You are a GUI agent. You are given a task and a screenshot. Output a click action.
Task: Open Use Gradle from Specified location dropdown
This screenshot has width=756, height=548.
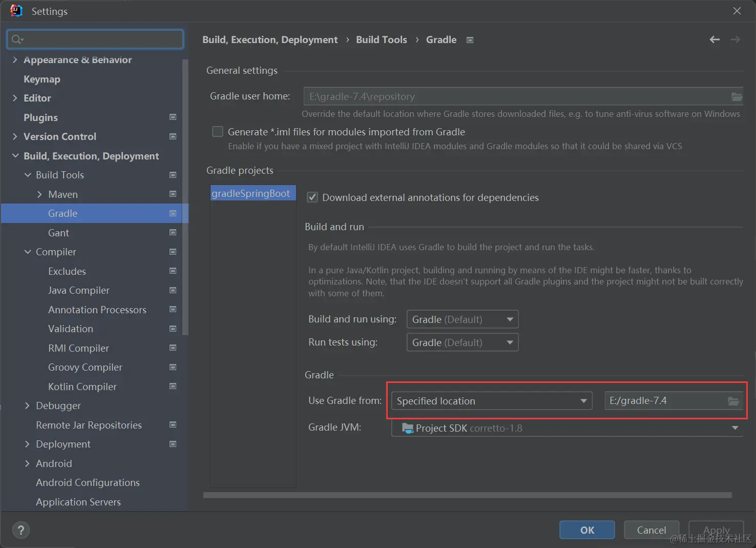[x=492, y=401]
